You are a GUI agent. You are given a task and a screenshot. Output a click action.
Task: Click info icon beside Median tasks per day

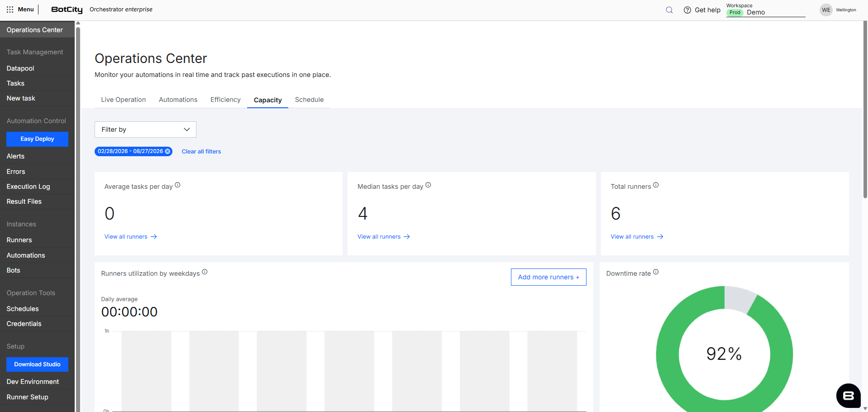[428, 185]
